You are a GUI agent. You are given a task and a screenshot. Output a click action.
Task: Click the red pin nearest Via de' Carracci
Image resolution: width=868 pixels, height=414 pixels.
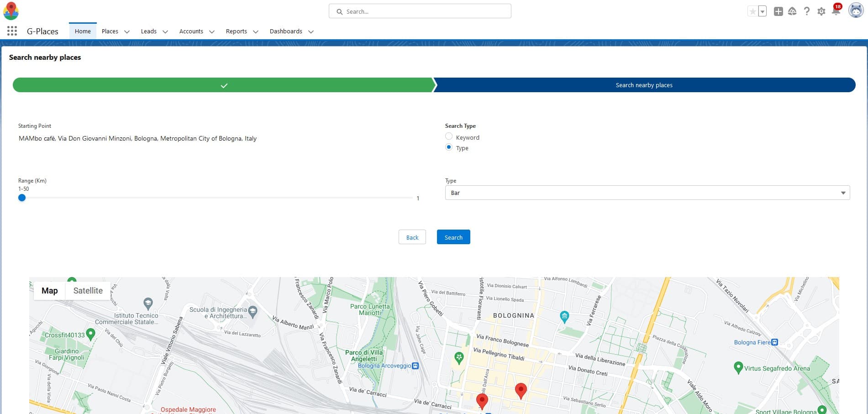click(482, 402)
